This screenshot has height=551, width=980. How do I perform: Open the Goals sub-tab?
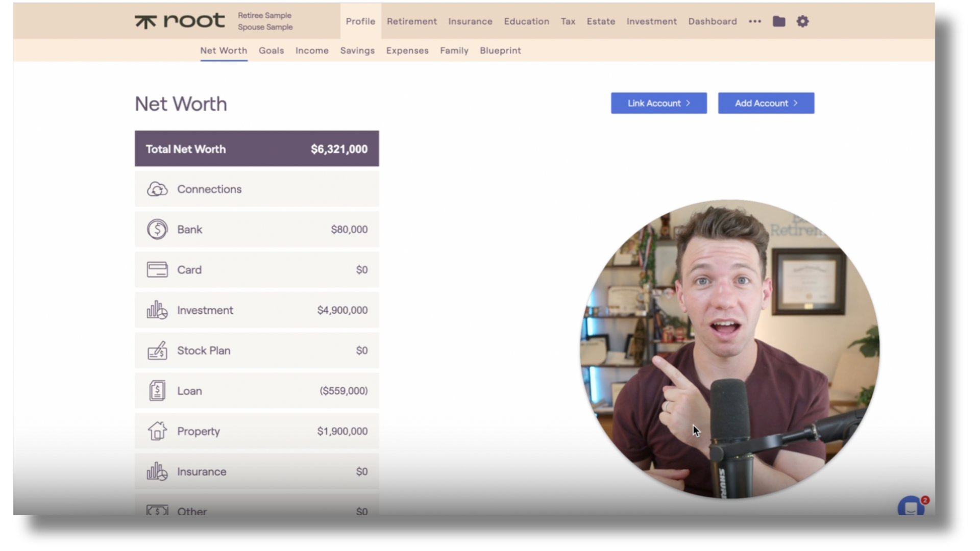click(x=271, y=51)
